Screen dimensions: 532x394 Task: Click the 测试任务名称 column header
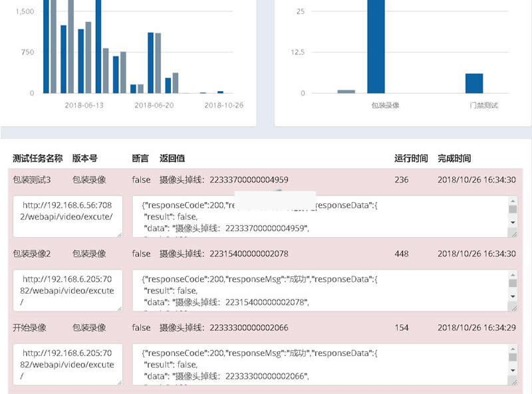pos(38,158)
